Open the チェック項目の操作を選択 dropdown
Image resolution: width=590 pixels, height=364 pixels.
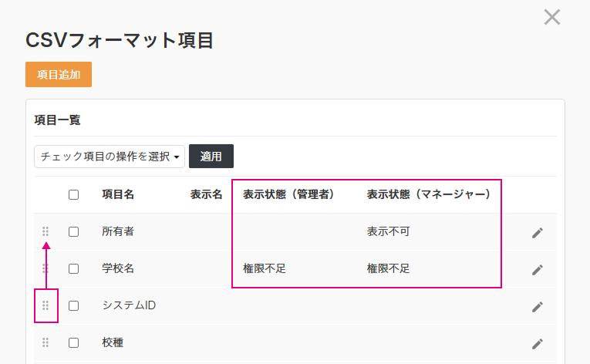pos(110,157)
